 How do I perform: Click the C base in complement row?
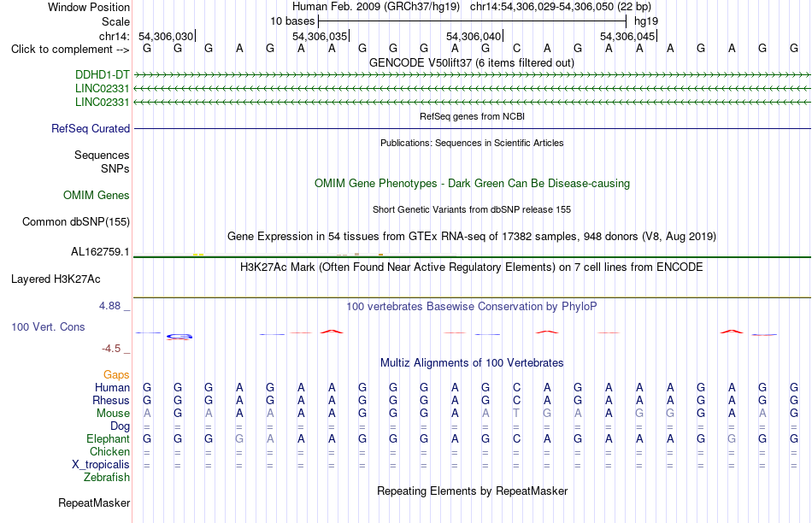[x=516, y=48]
